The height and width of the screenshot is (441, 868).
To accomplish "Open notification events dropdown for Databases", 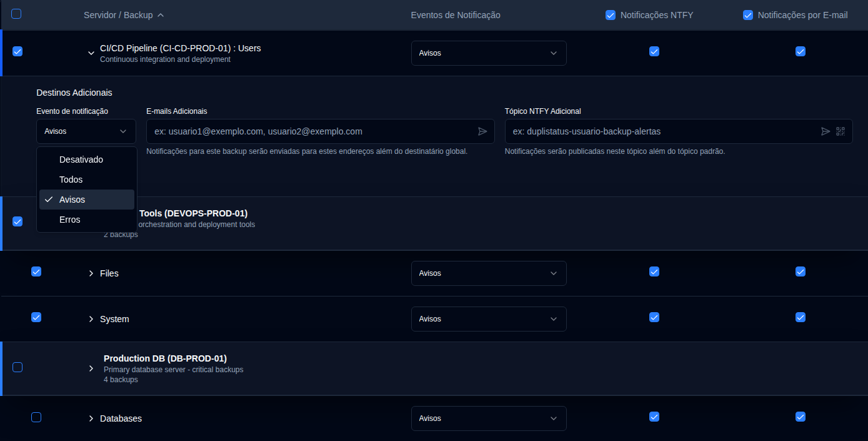I will click(x=489, y=418).
